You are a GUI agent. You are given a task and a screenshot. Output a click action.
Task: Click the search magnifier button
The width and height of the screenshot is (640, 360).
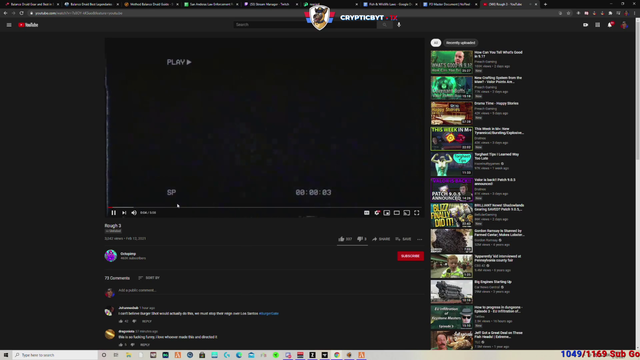pos(384,24)
